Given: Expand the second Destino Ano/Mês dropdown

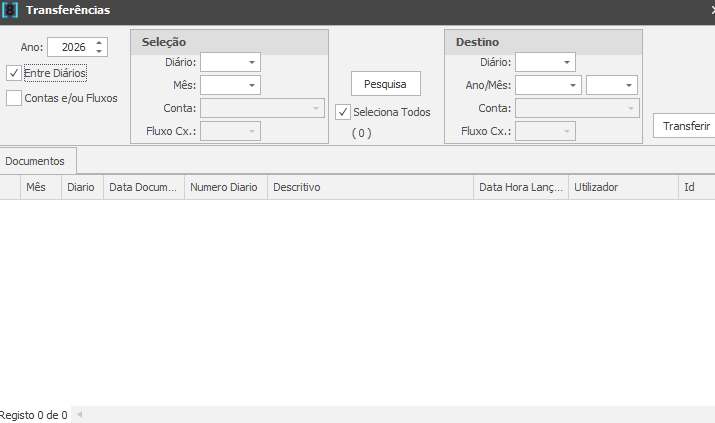Looking at the screenshot, I should pos(628,85).
